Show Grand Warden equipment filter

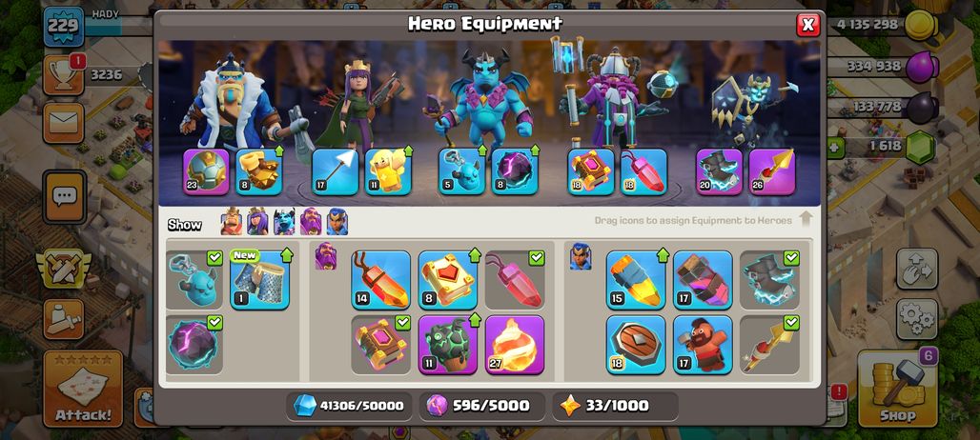(311, 222)
